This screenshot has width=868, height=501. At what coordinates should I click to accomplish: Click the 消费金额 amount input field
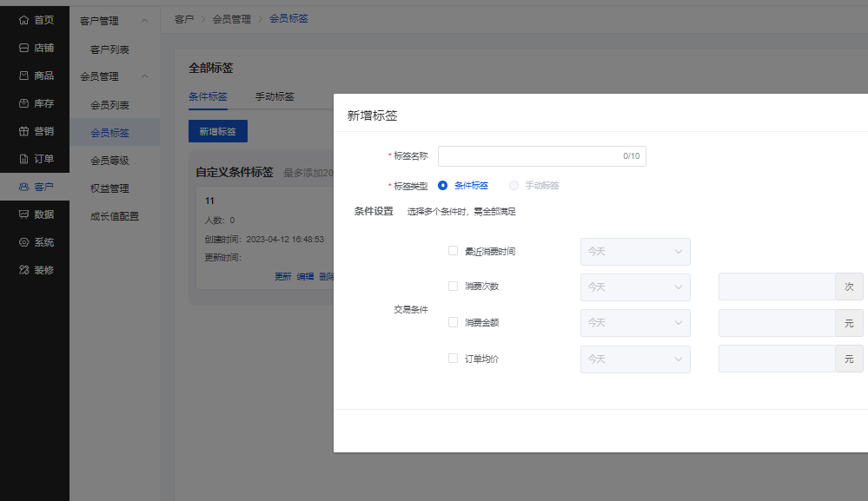(777, 323)
